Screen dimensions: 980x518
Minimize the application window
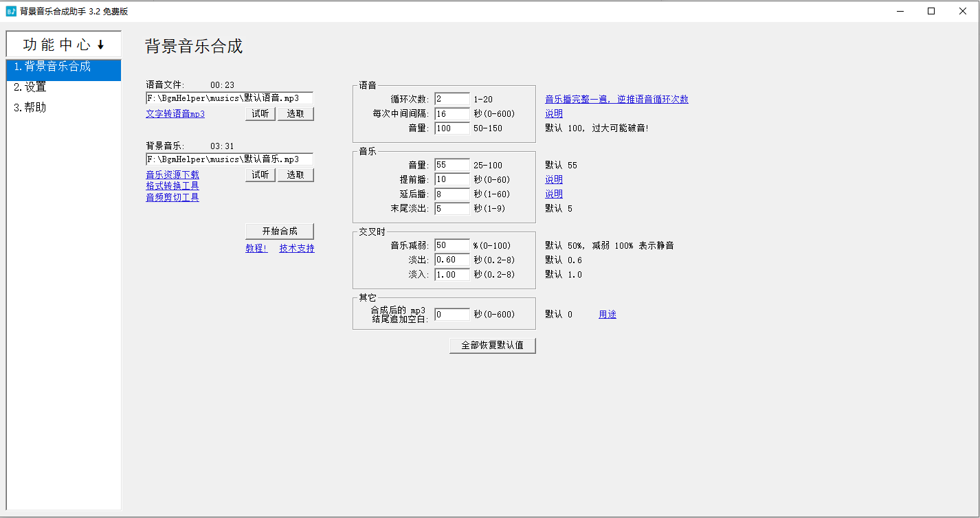pyautogui.click(x=900, y=11)
